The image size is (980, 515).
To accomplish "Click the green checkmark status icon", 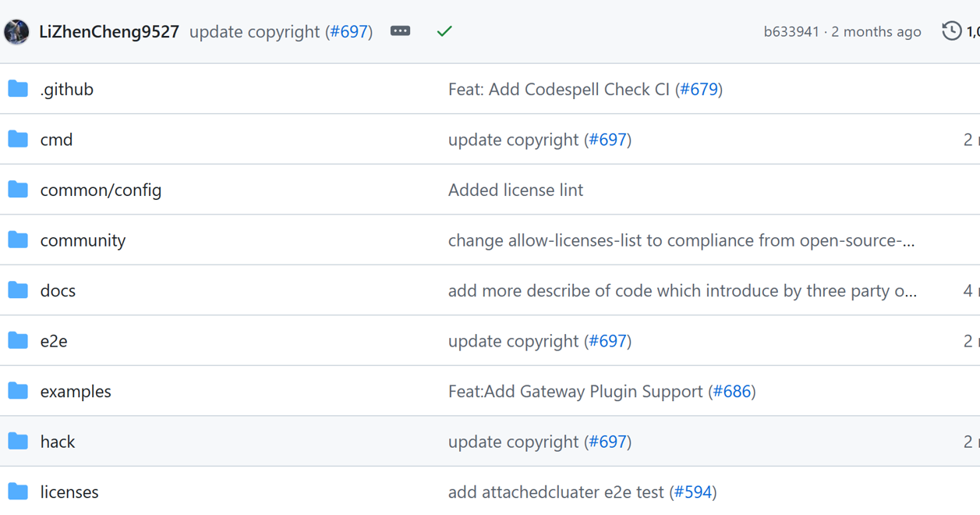I will (444, 31).
